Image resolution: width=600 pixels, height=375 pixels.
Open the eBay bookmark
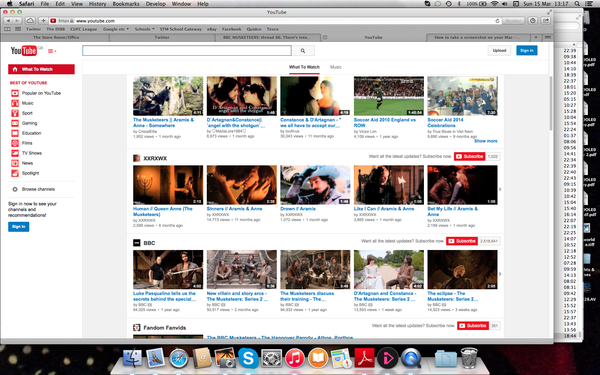coord(212,29)
